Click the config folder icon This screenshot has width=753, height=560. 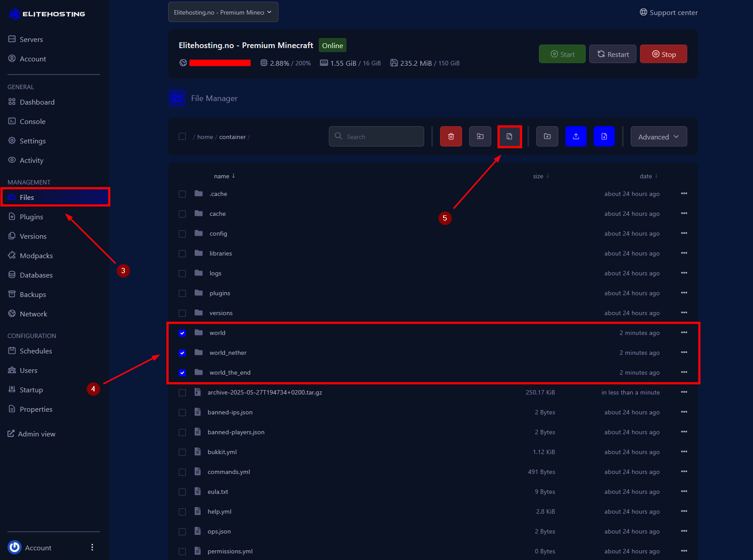coord(199,233)
